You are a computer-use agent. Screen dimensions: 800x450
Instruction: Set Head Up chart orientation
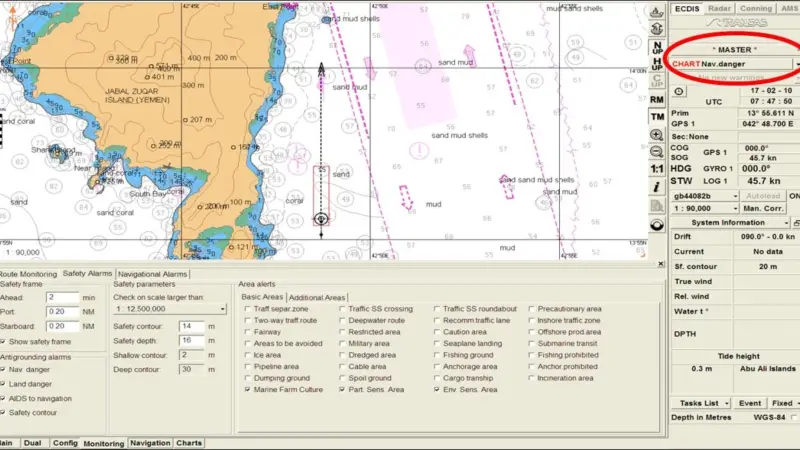[657, 64]
